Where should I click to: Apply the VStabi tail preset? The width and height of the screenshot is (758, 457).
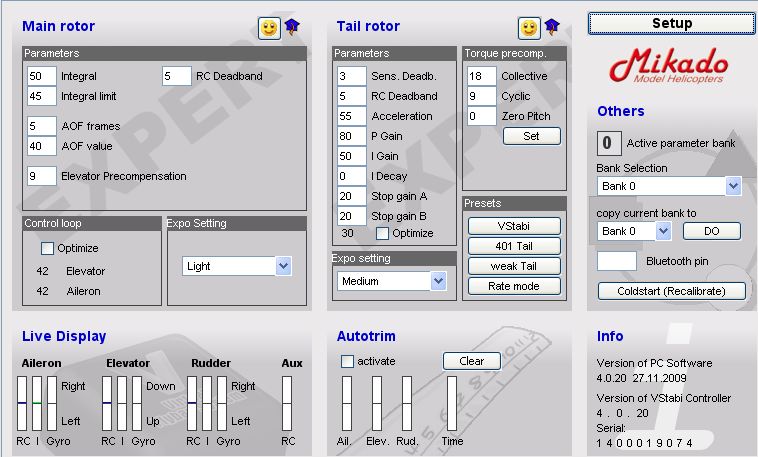click(514, 226)
